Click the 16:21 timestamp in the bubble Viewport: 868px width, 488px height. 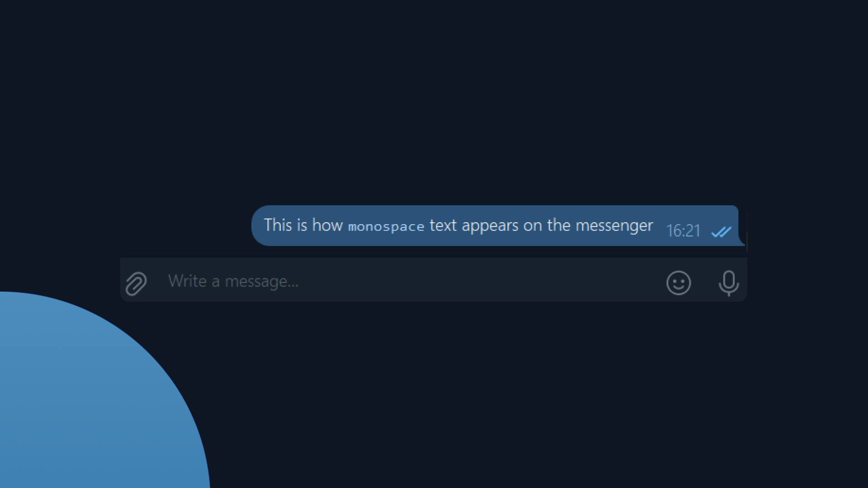[x=683, y=231]
